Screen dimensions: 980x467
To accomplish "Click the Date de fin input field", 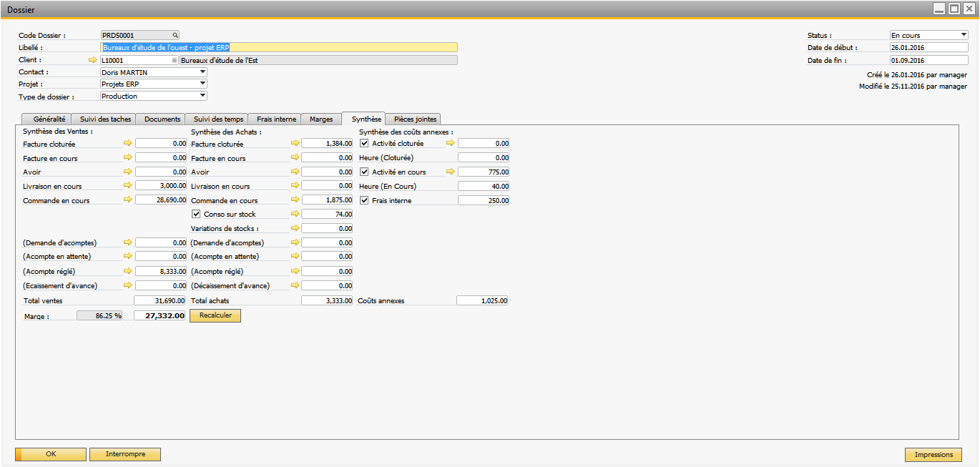I will click(x=928, y=60).
